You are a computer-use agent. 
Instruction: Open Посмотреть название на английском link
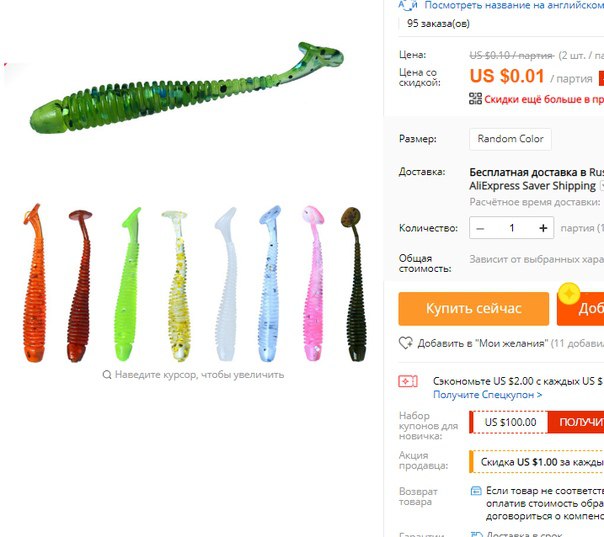514,5
